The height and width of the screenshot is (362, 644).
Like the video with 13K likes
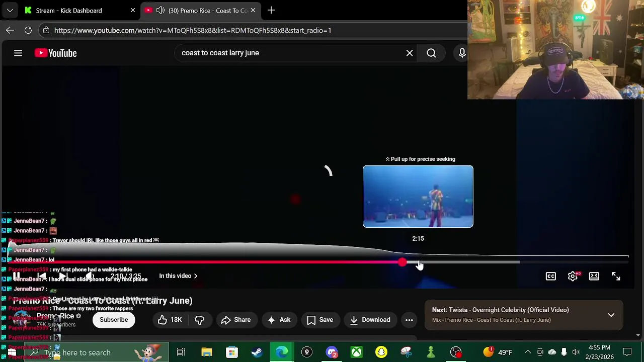(x=170, y=320)
